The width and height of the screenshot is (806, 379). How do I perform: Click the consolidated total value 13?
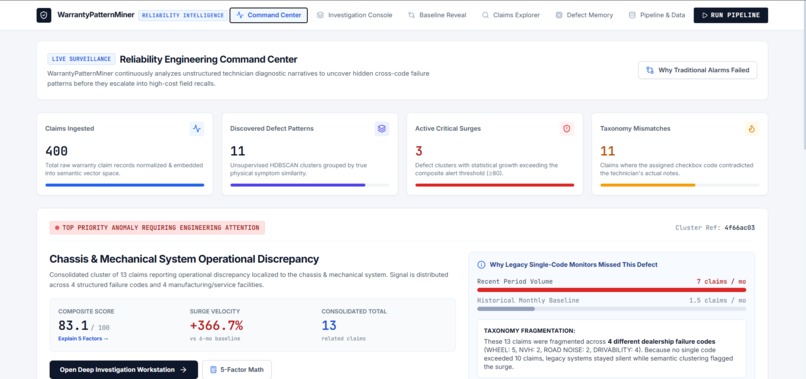pos(329,325)
